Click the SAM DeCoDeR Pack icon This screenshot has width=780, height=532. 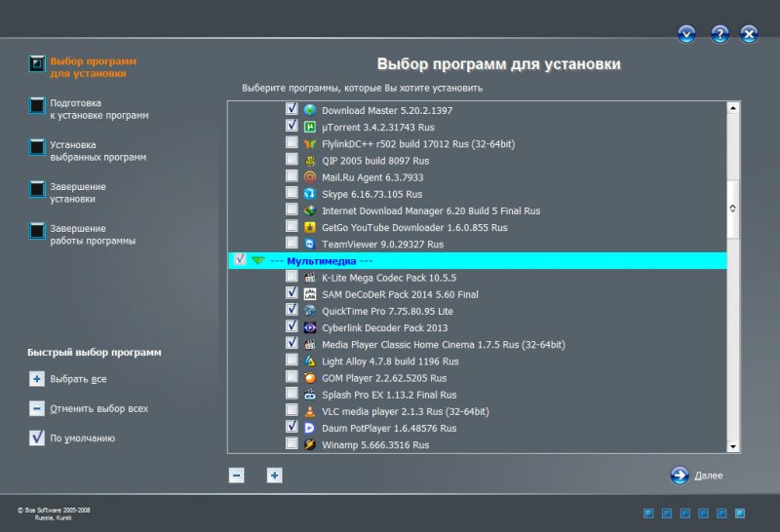click(x=309, y=294)
